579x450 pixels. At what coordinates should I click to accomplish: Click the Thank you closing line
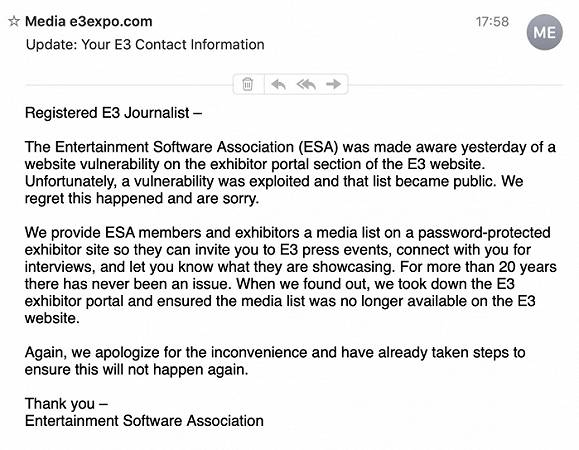point(66,403)
